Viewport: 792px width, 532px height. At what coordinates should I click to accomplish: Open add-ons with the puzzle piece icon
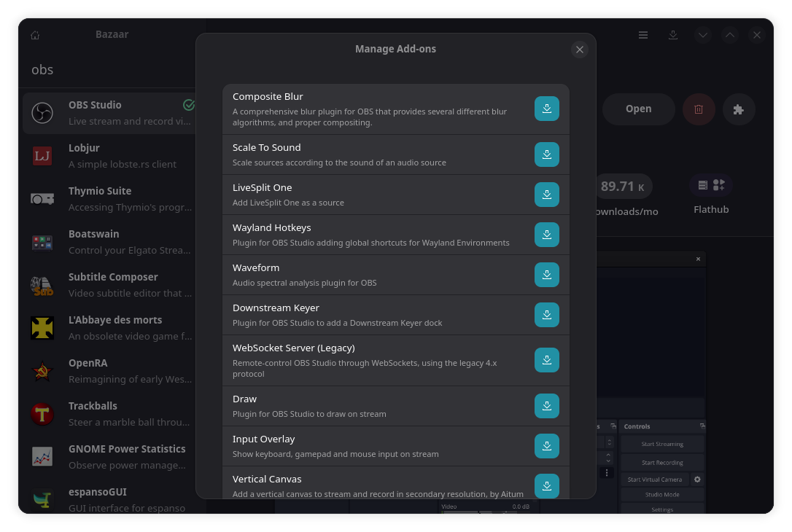pyautogui.click(x=738, y=109)
